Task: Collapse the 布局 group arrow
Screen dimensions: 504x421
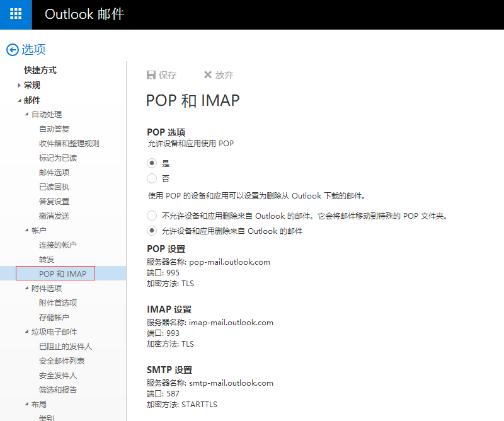Action: tap(26, 403)
